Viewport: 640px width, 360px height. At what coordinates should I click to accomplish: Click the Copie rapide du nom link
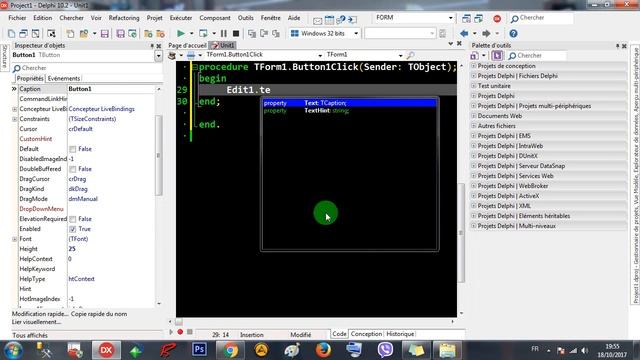click(x=99, y=314)
